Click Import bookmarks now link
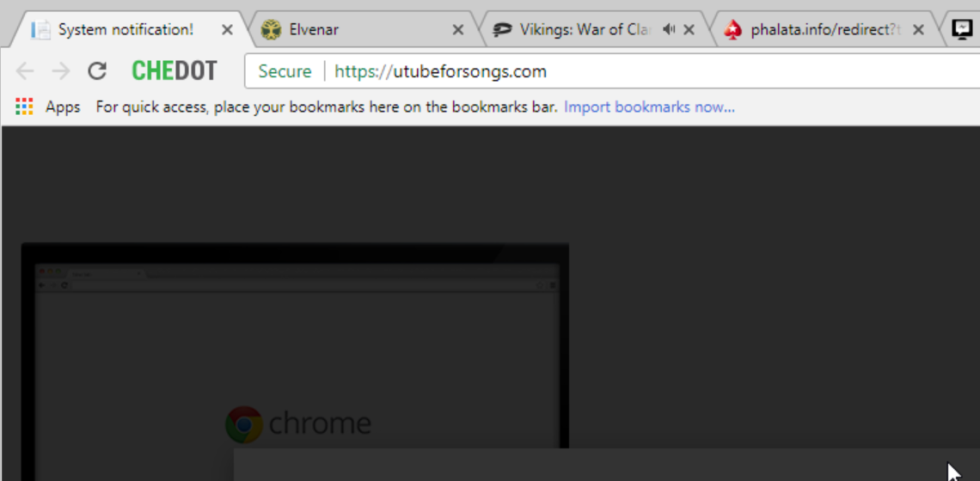 pos(649,107)
